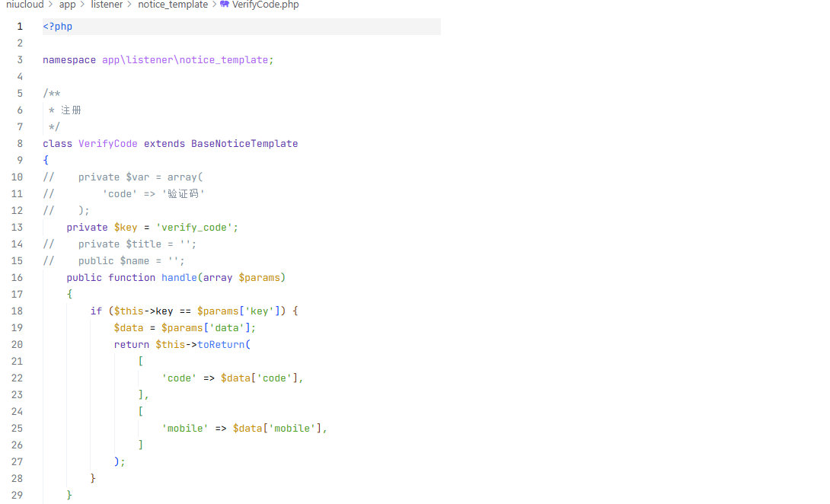Click the extends keyword
Viewport: 830px width, 504px height.
coord(164,143)
